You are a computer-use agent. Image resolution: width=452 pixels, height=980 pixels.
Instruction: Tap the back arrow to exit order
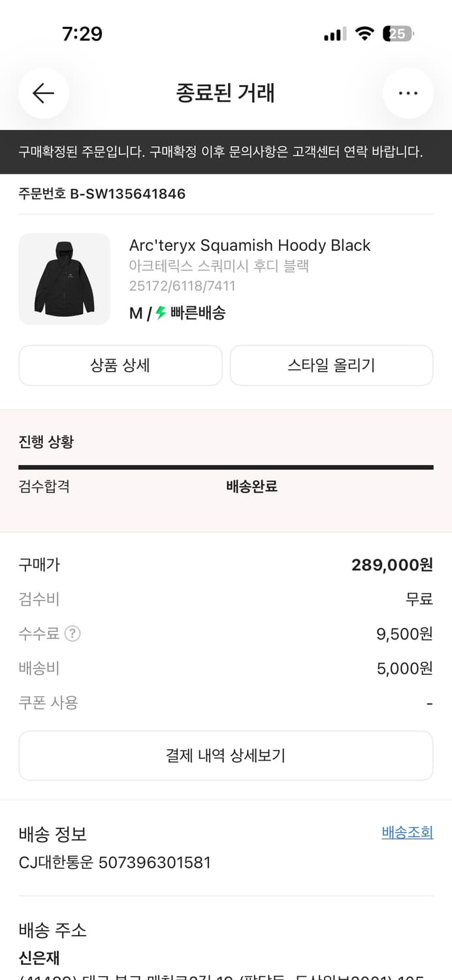click(43, 93)
